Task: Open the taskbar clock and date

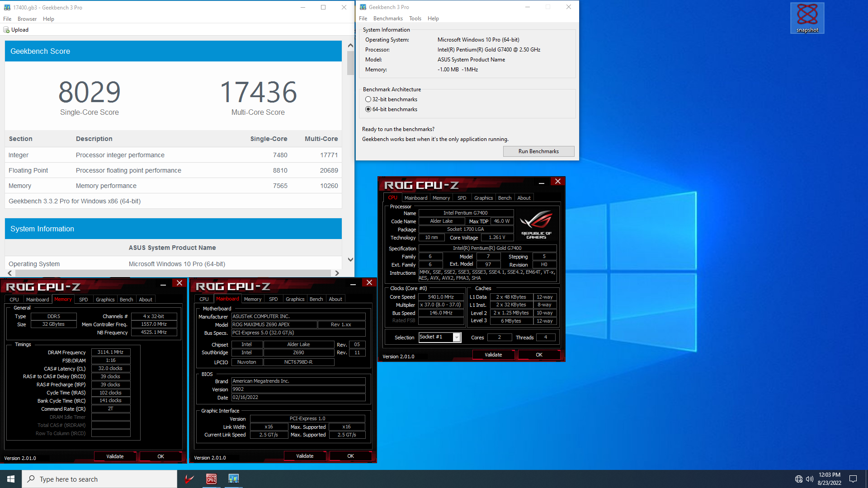Action: 829,479
